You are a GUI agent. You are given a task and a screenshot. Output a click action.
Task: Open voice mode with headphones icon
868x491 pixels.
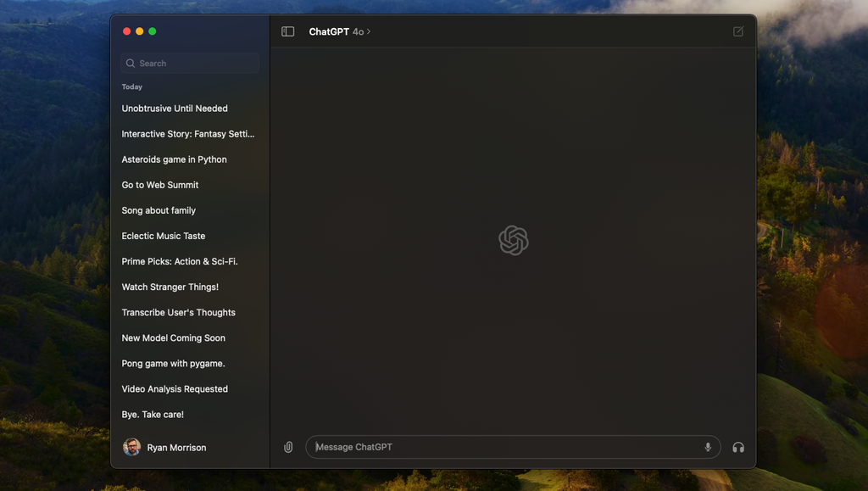[x=738, y=447]
